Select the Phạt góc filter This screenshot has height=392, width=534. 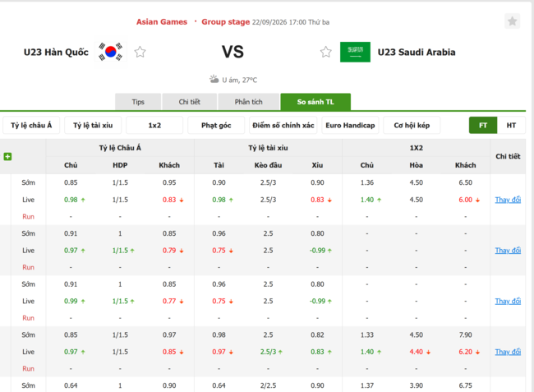point(216,126)
